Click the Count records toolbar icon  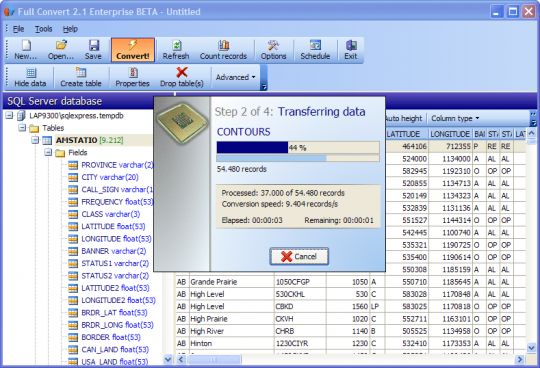point(224,50)
